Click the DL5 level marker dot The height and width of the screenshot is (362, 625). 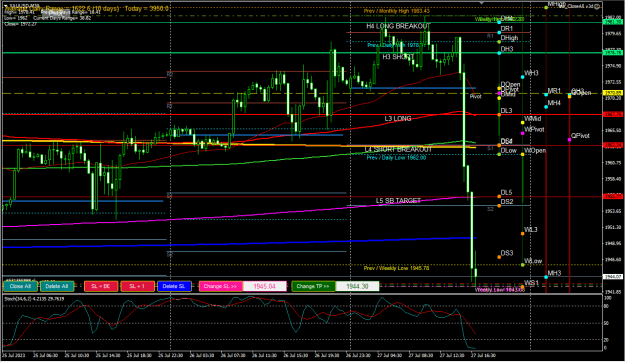click(x=499, y=197)
